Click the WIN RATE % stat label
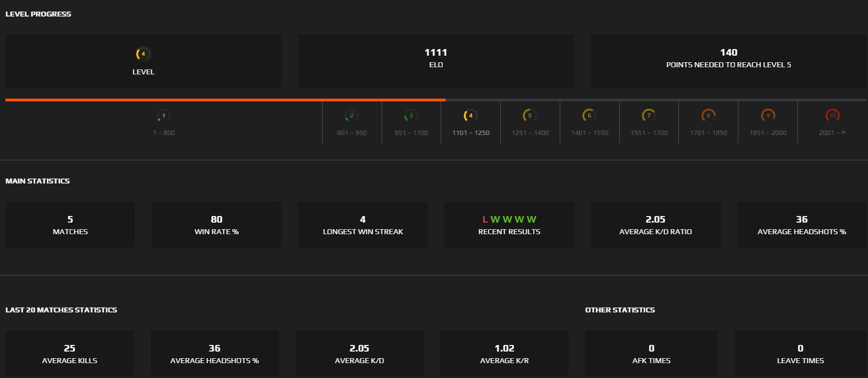The image size is (868, 378). coord(217,232)
